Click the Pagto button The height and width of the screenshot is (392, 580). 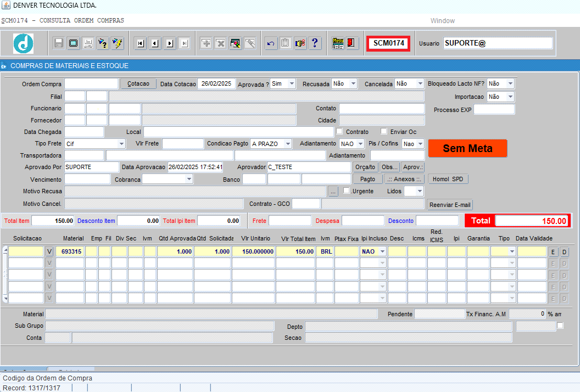pyautogui.click(x=367, y=179)
